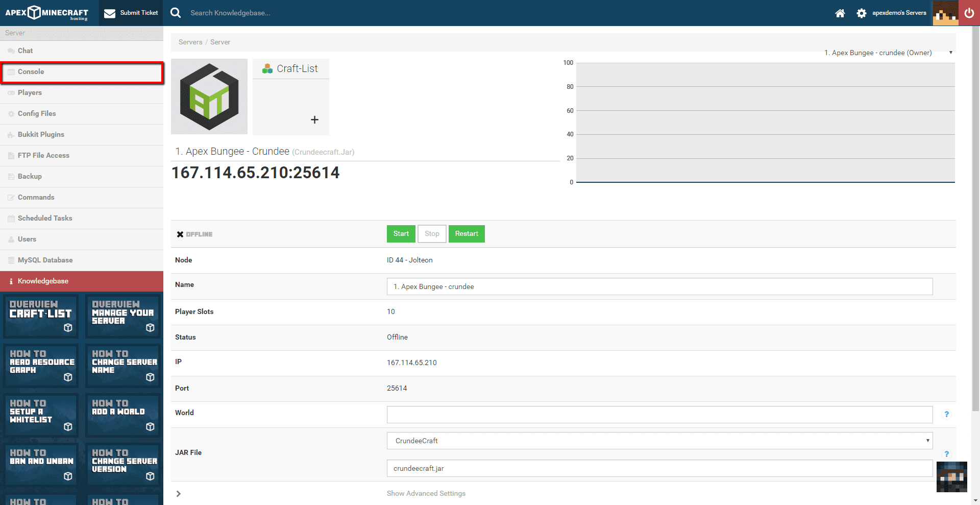Click the Stop button

(x=432, y=234)
